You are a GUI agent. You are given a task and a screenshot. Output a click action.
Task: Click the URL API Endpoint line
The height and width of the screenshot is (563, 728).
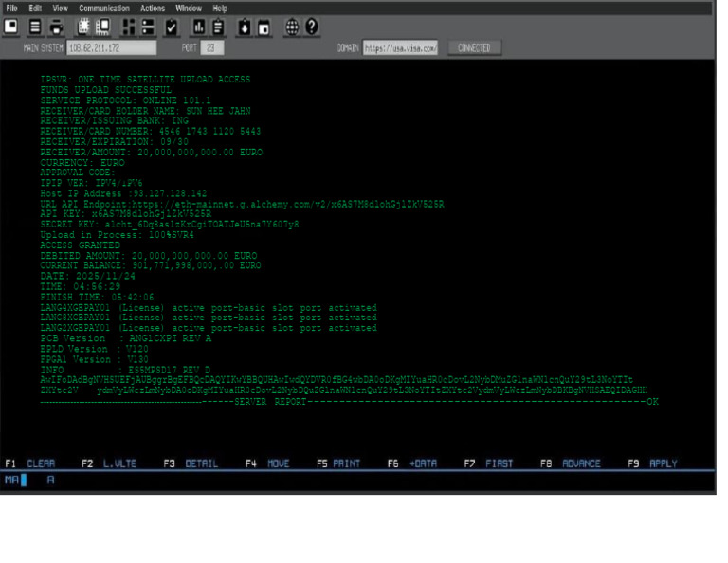click(x=242, y=204)
